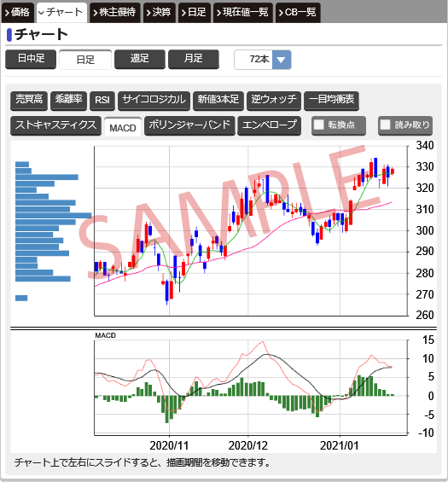Screen dimensions: 448x482
Task: Open the CB一覧 tab
Action: pos(298,12)
